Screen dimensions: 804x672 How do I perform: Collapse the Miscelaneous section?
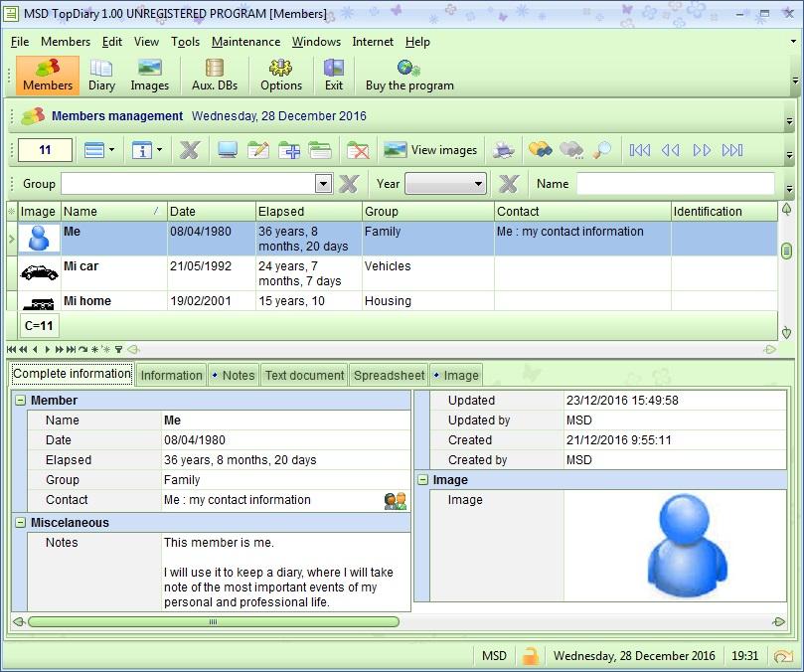pos(20,522)
